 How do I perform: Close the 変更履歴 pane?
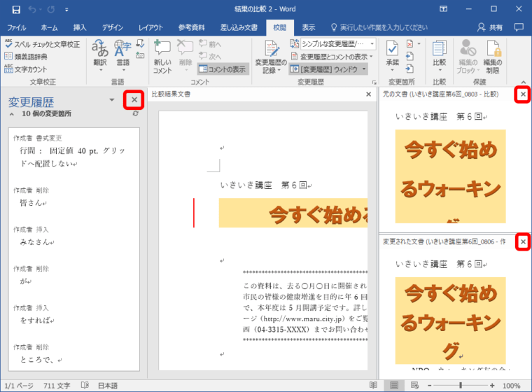(134, 100)
